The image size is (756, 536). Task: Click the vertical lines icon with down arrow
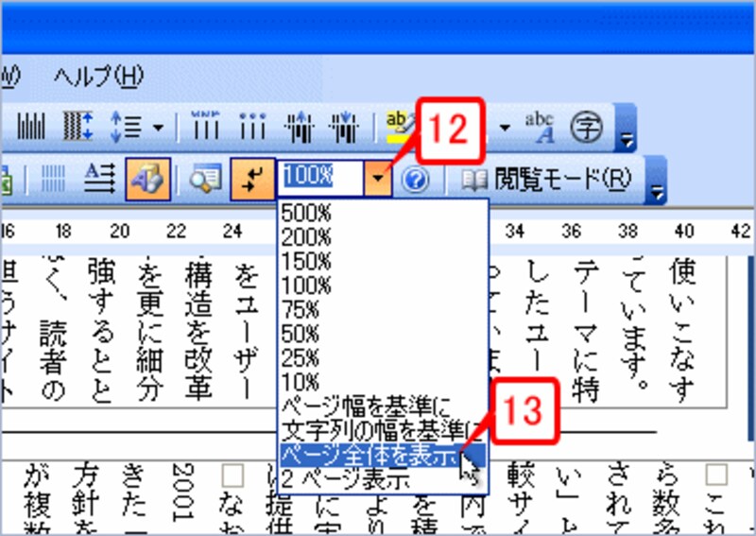344,128
